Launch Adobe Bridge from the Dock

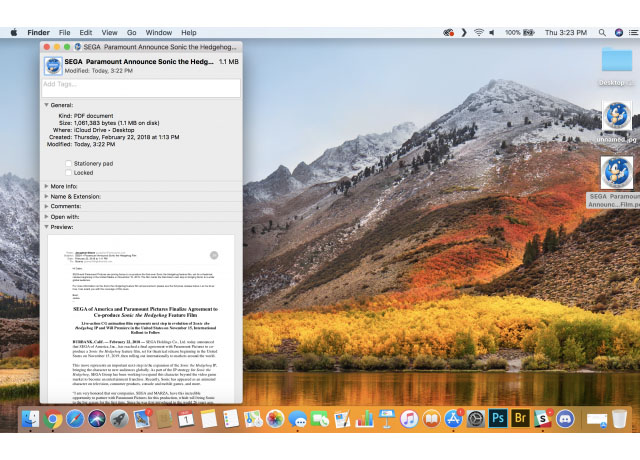pos(520,419)
